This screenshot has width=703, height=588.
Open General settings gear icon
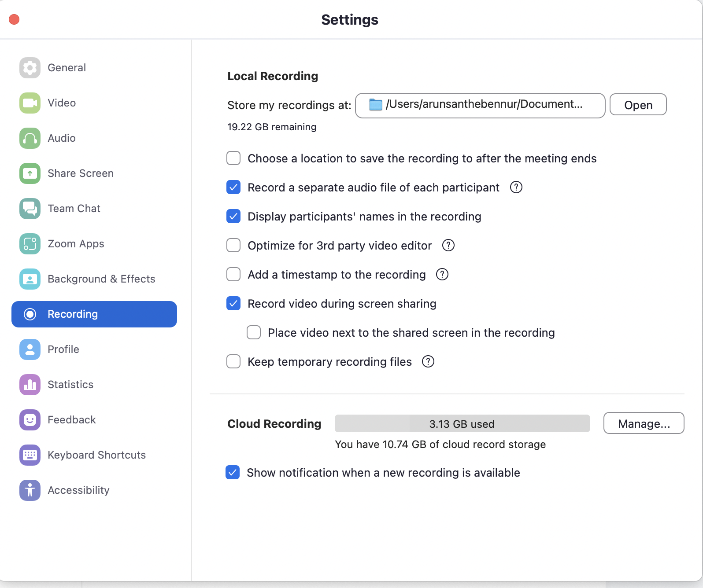point(30,68)
